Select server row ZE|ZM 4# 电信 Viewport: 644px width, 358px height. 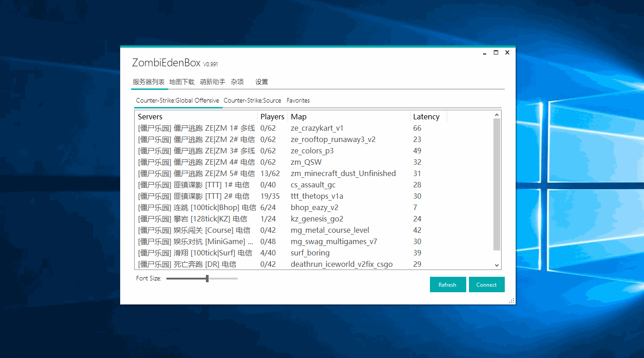tap(314, 162)
